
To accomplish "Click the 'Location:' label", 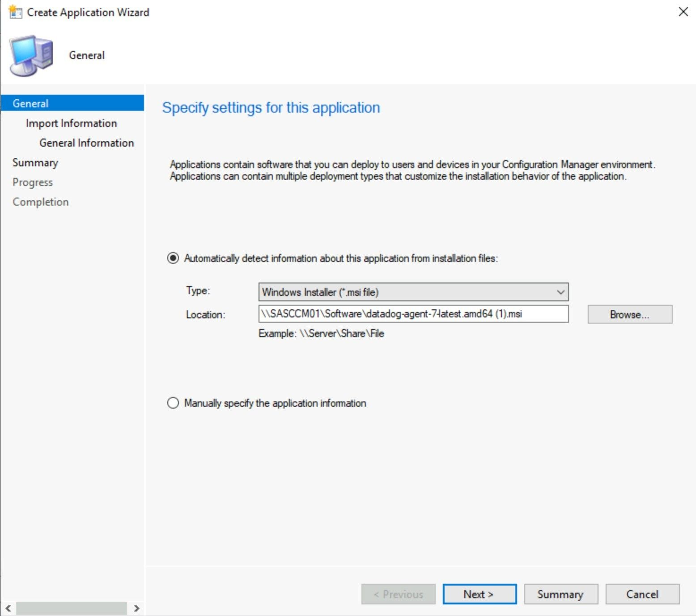I will click(206, 315).
